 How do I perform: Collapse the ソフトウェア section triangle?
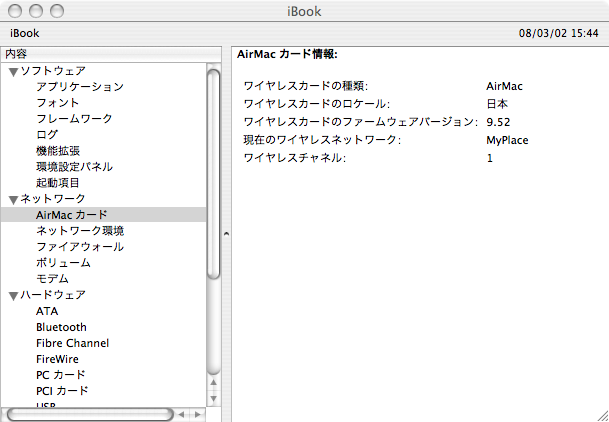point(14,72)
